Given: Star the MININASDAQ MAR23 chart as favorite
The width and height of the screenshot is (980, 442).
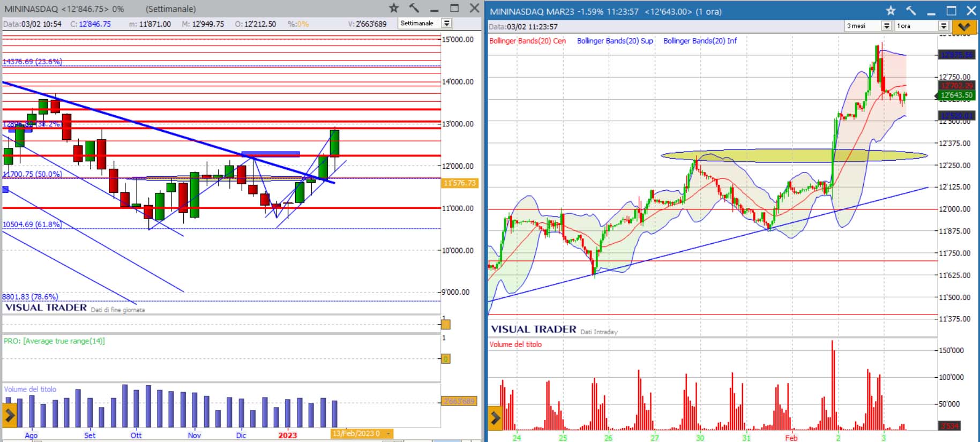Looking at the screenshot, I should pyautogui.click(x=891, y=11).
